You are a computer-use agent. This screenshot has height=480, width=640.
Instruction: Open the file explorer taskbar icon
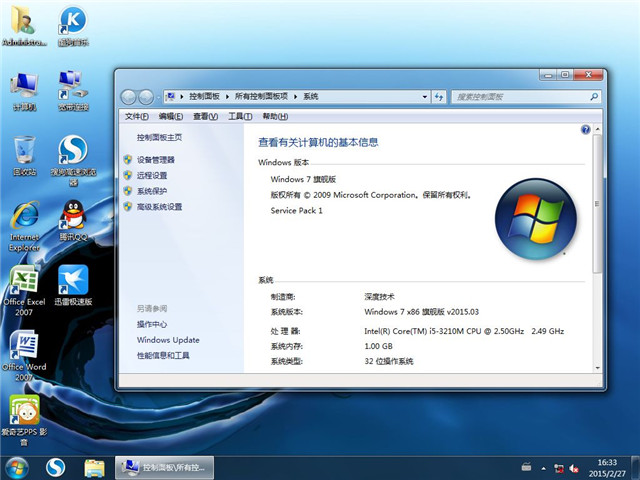pos(94,468)
